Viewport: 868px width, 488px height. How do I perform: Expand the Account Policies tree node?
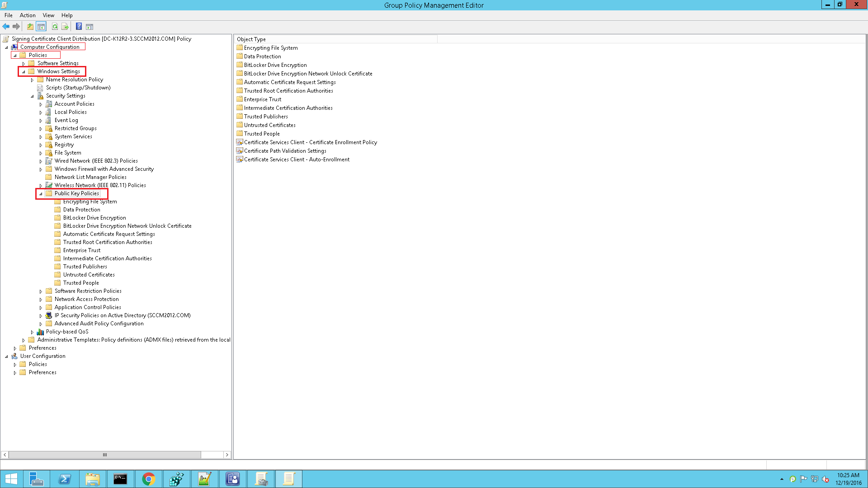click(x=40, y=104)
